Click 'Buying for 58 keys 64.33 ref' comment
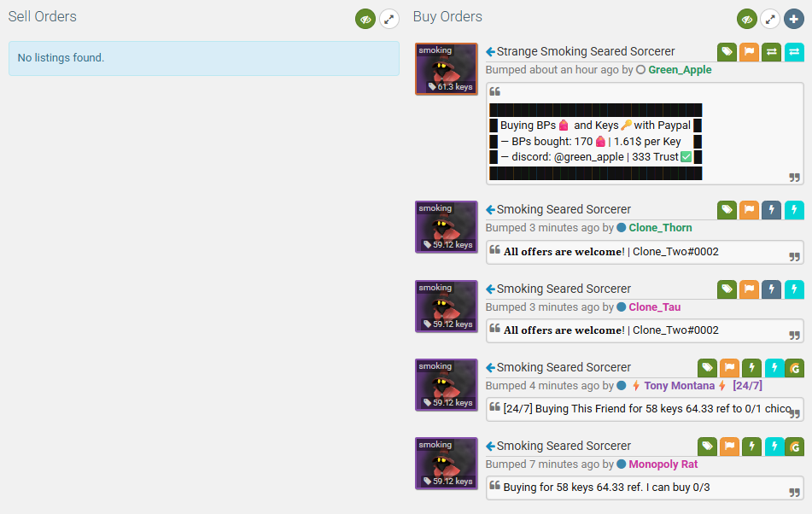The width and height of the screenshot is (812, 514). (606, 488)
